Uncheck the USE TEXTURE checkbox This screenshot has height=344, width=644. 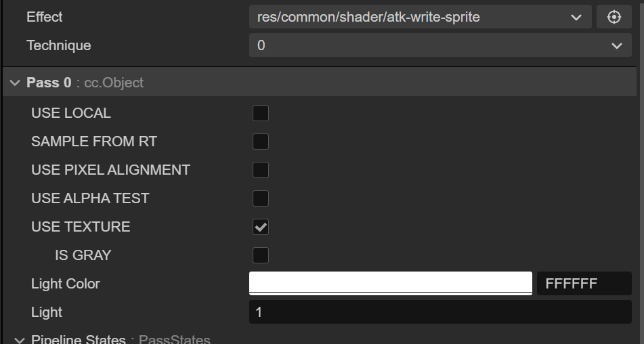pos(261,227)
